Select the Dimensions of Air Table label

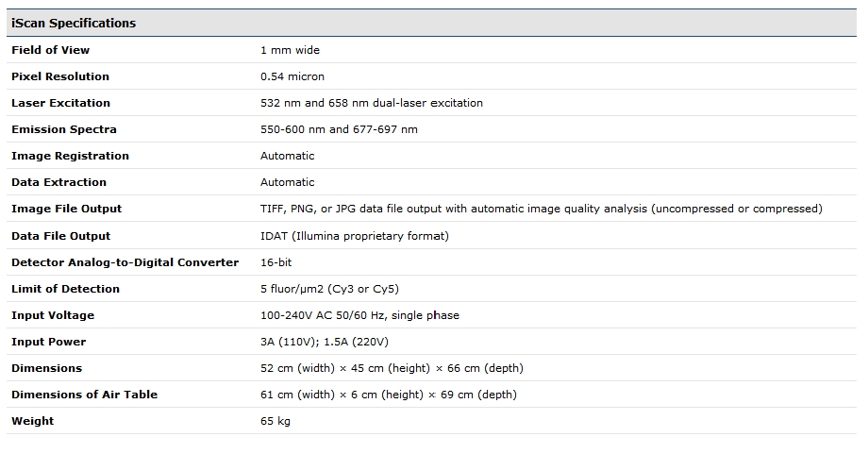85,395
